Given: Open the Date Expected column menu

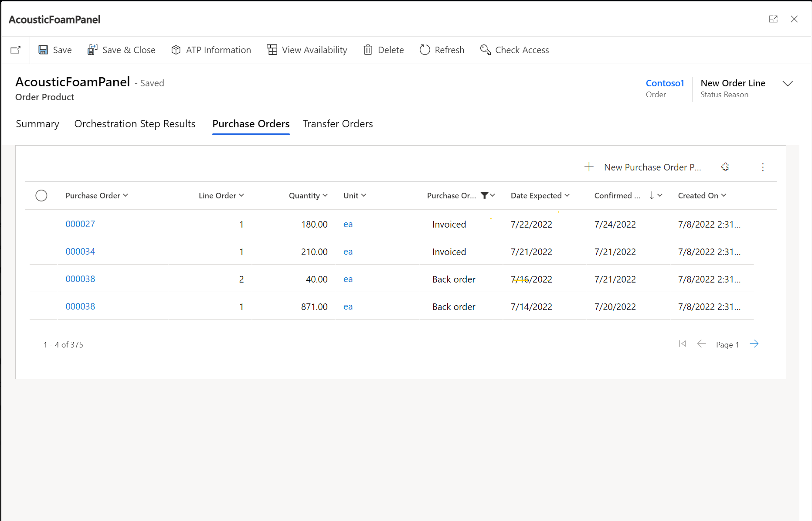Looking at the screenshot, I should [567, 195].
